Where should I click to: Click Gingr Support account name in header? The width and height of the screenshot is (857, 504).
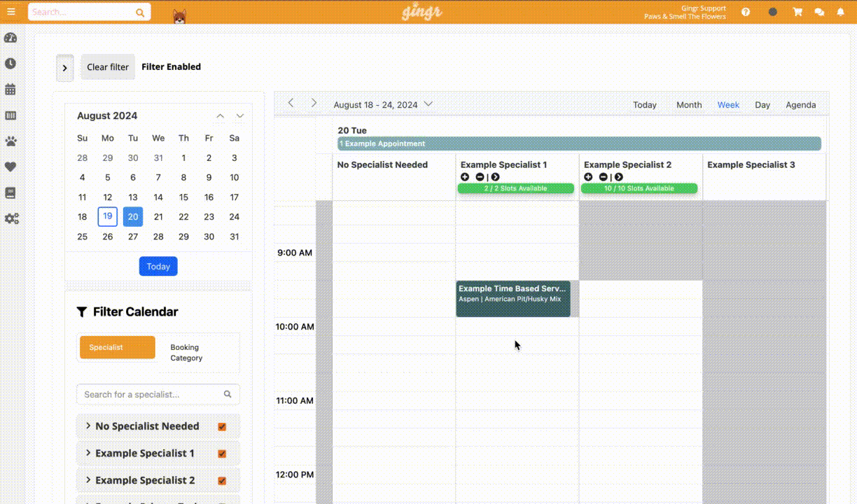tap(703, 8)
